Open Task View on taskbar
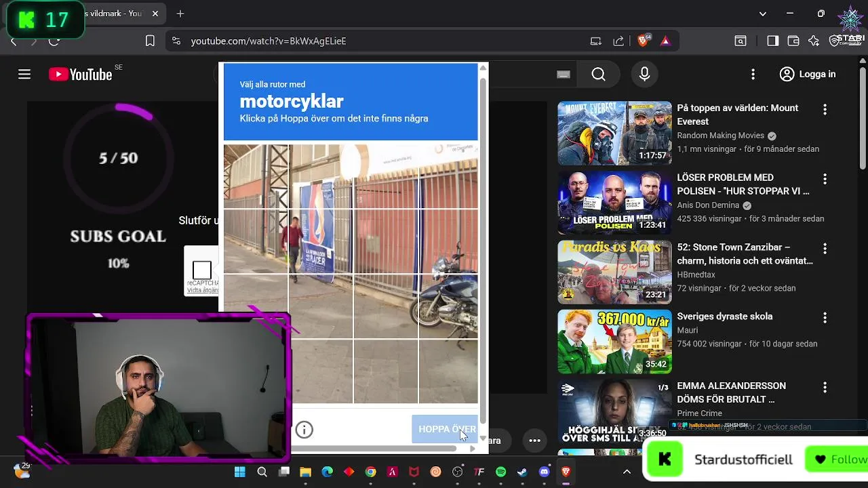Image resolution: width=868 pixels, height=488 pixels. [x=284, y=472]
